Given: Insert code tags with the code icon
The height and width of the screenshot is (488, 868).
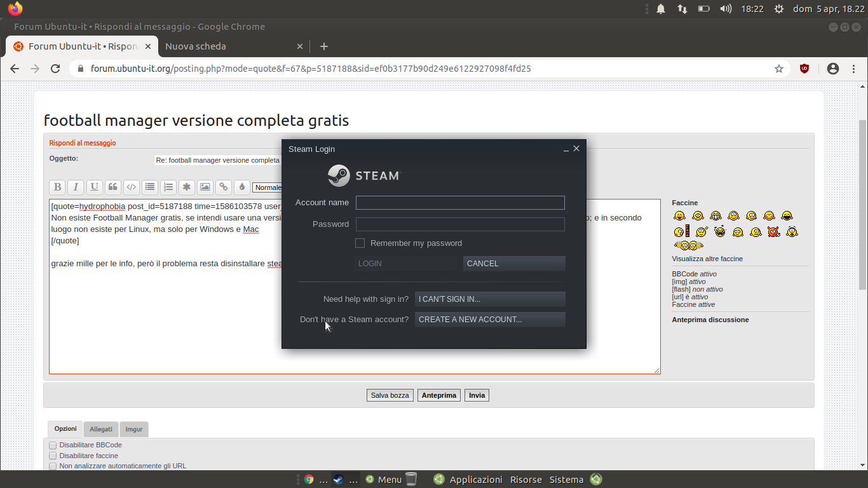Looking at the screenshot, I should click(x=131, y=187).
